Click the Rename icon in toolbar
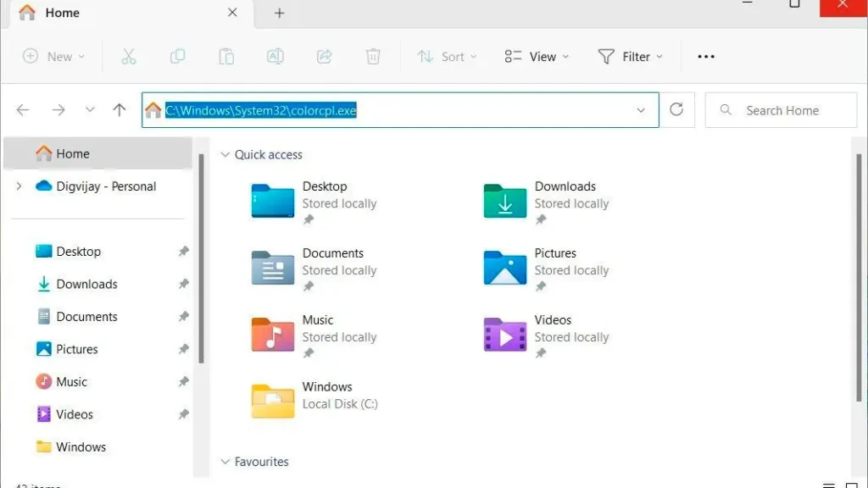 [x=275, y=57]
